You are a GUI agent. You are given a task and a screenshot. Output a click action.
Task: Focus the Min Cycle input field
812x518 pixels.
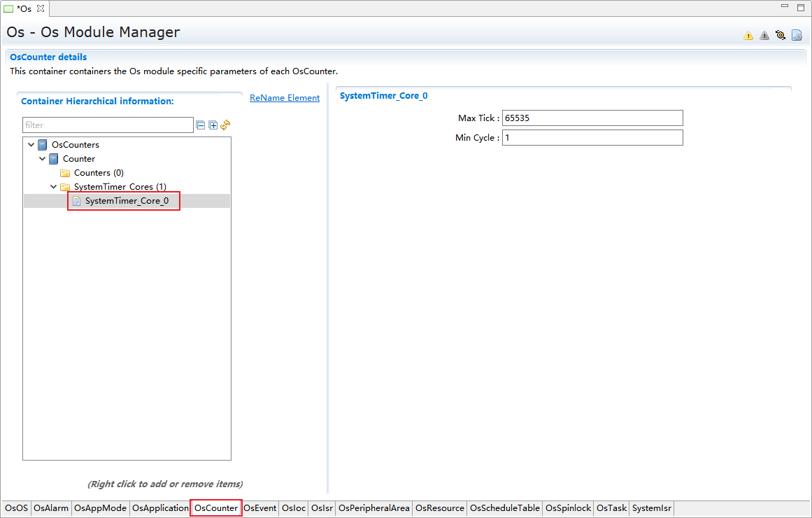592,138
